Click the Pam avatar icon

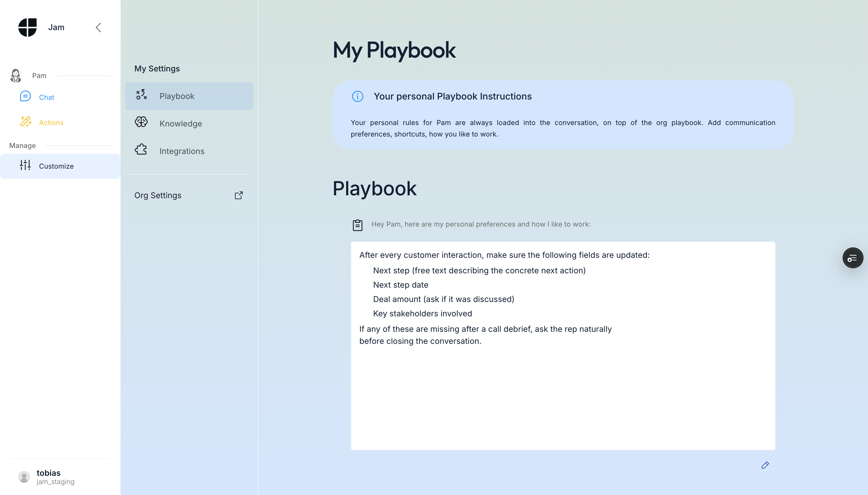tap(15, 75)
